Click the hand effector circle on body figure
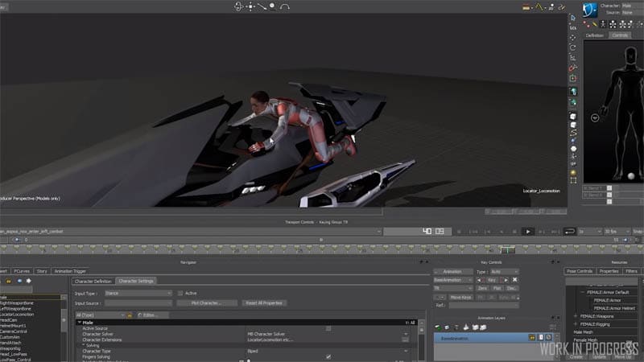This screenshot has width=644, height=362. pos(595,118)
